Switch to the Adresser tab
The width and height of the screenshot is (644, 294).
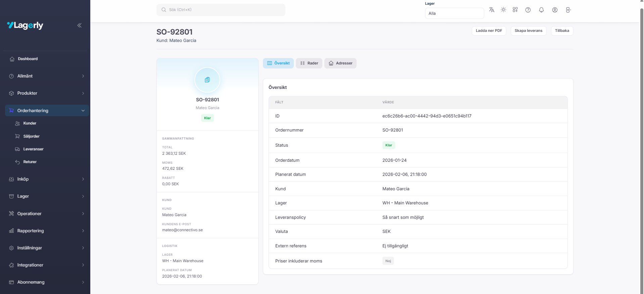[340, 63]
